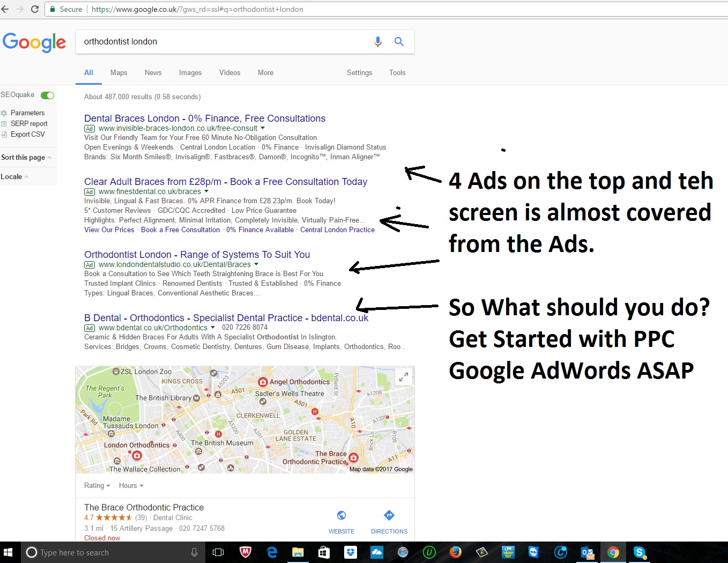Image resolution: width=728 pixels, height=563 pixels.
Task: Open McAfee from the taskbar
Action: [x=245, y=552]
